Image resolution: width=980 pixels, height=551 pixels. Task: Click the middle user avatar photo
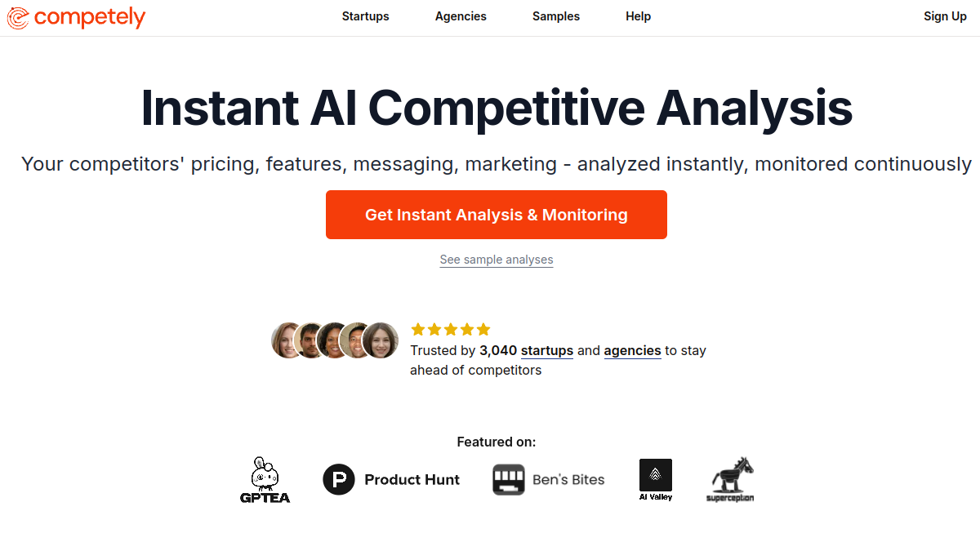(333, 340)
